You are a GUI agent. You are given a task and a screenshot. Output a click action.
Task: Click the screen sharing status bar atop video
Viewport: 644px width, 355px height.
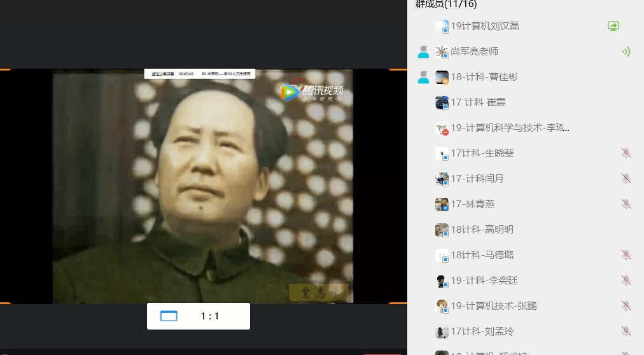(199, 74)
